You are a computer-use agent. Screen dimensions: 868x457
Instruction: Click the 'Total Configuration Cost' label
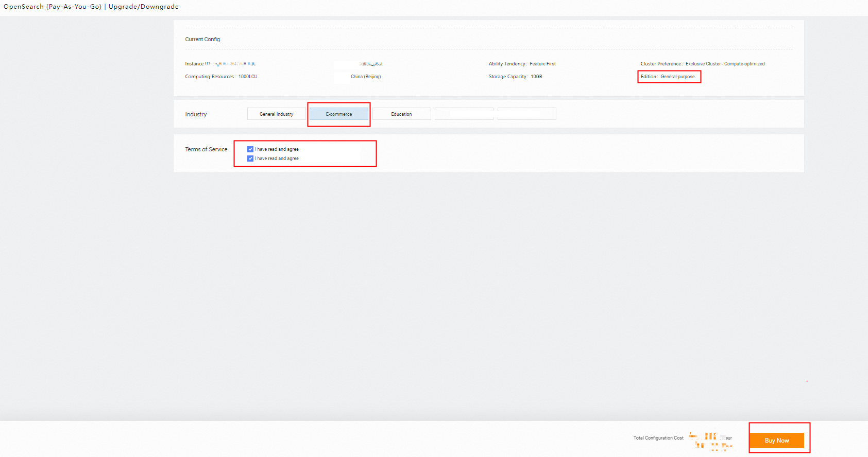(x=658, y=438)
